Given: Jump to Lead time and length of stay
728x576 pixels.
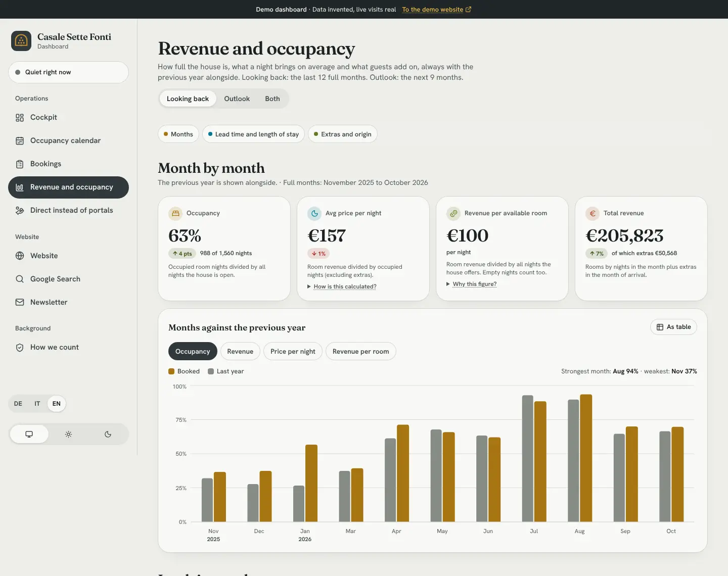Looking at the screenshot, I should [x=253, y=134].
